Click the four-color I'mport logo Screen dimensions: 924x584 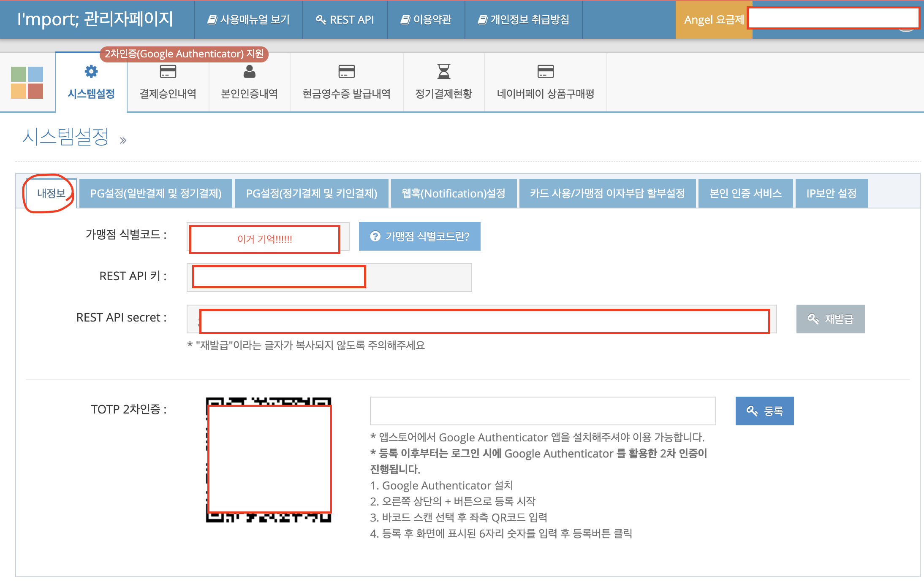27,83
